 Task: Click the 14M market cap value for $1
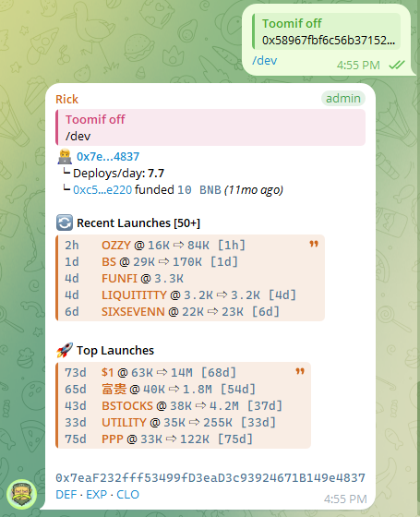182,373
